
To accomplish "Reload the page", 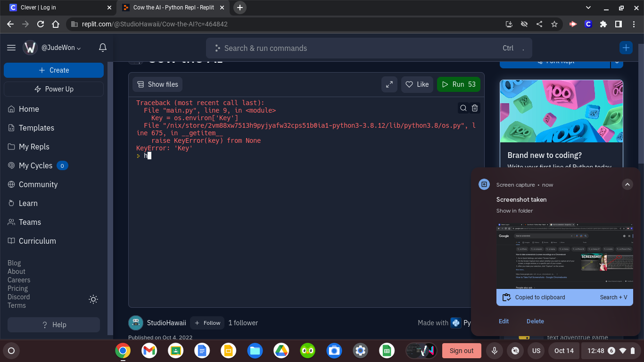I will [x=41, y=24].
